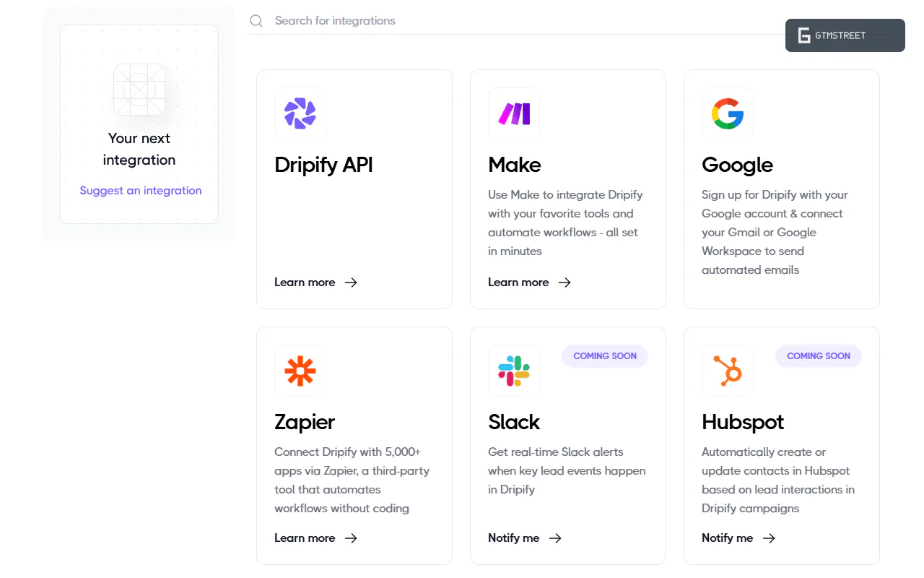Click the Make card heading
The height and width of the screenshot is (578, 924).
click(x=515, y=165)
